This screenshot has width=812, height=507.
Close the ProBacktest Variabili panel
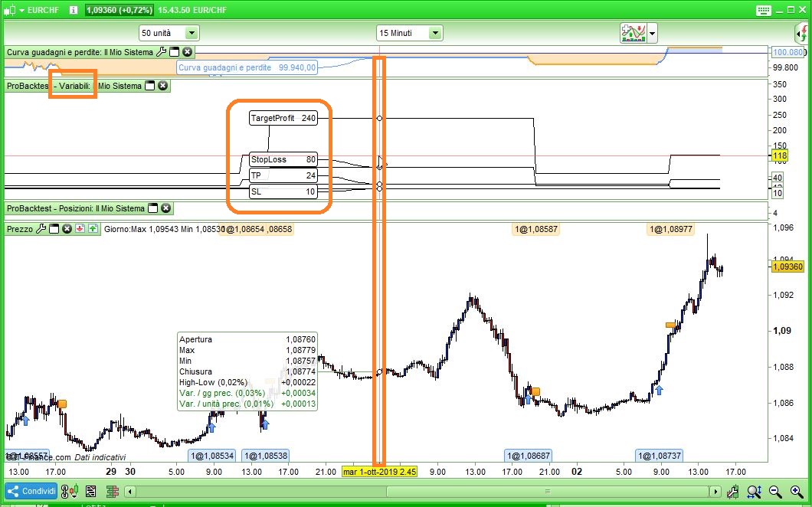162,86
